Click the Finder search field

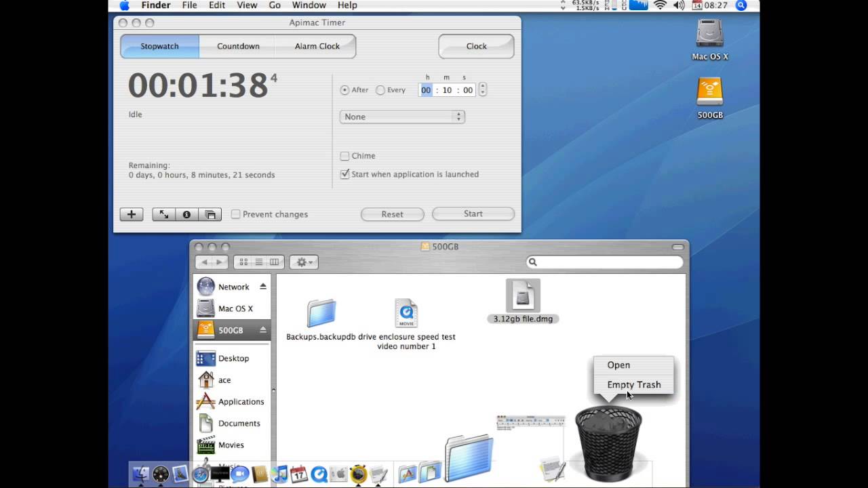click(x=605, y=262)
